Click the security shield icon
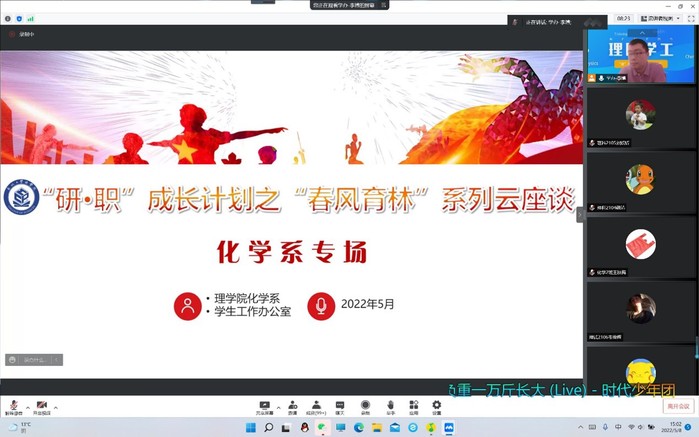The height and width of the screenshot is (437, 699). 19,18
